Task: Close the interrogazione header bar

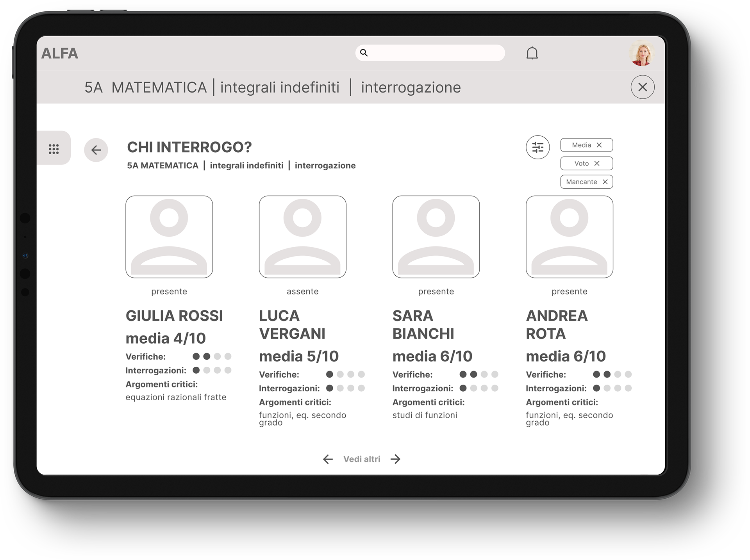Action: click(642, 87)
